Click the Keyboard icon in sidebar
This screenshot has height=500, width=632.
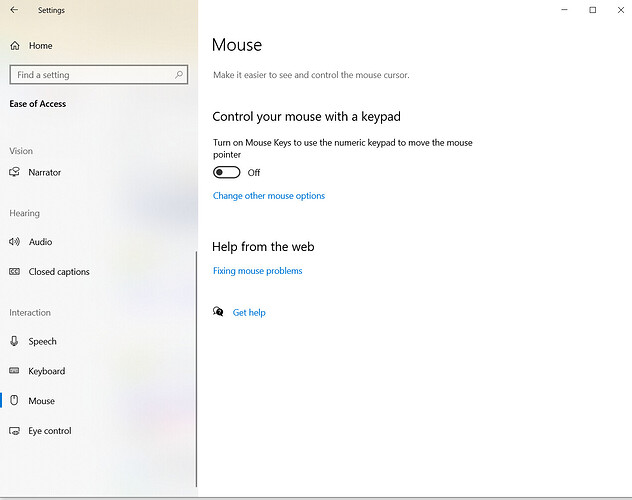(x=15, y=371)
